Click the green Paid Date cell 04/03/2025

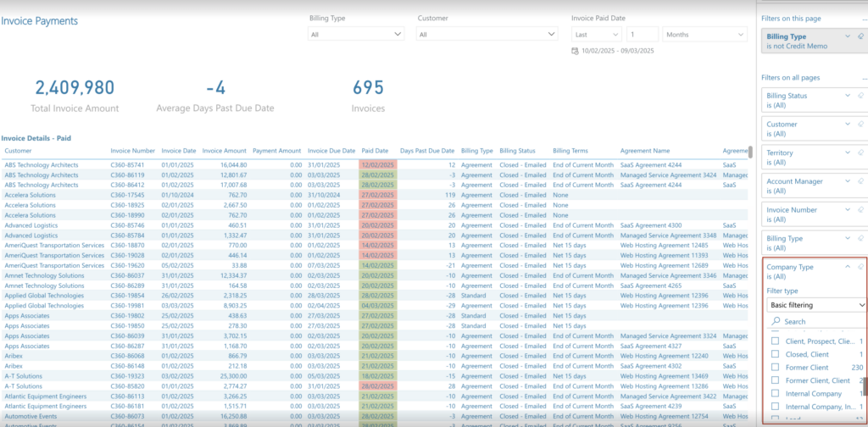pyautogui.click(x=377, y=305)
